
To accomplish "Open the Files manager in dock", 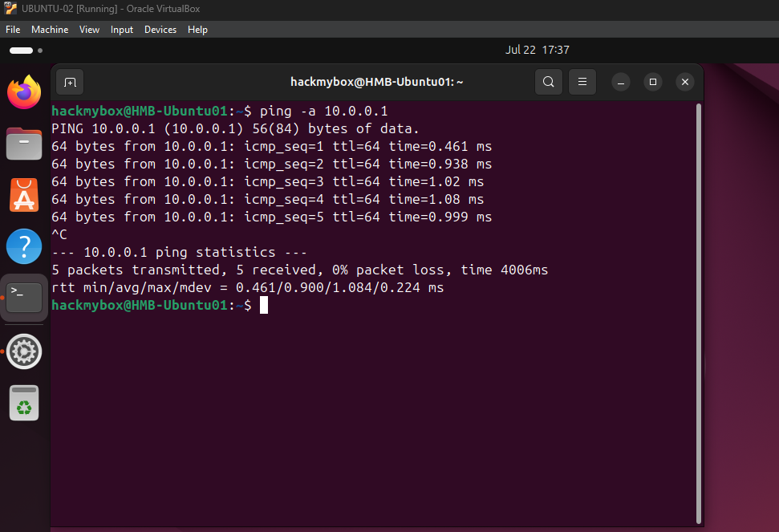I will (24, 144).
